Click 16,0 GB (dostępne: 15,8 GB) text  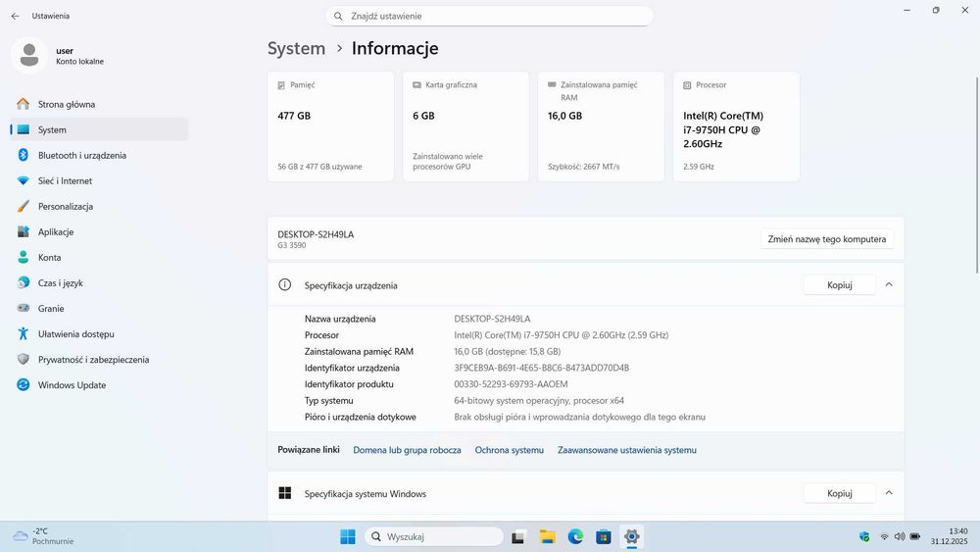coord(507,351)
